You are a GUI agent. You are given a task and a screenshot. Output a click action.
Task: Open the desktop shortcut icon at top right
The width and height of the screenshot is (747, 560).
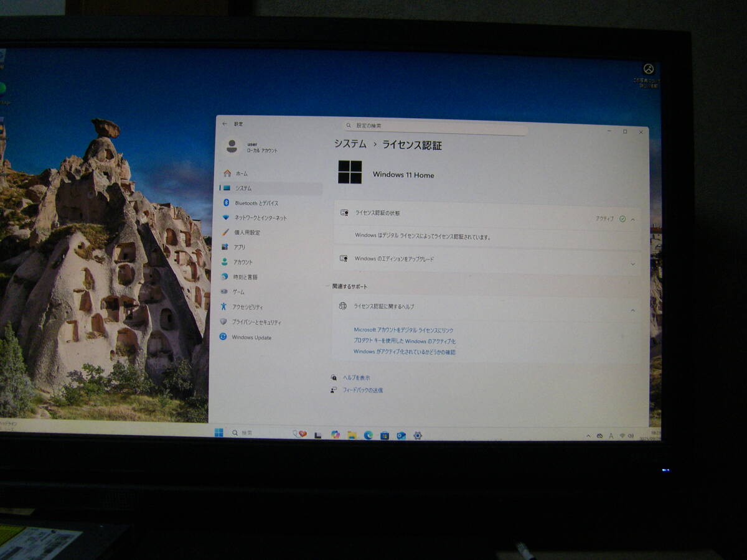click(648, 75)
